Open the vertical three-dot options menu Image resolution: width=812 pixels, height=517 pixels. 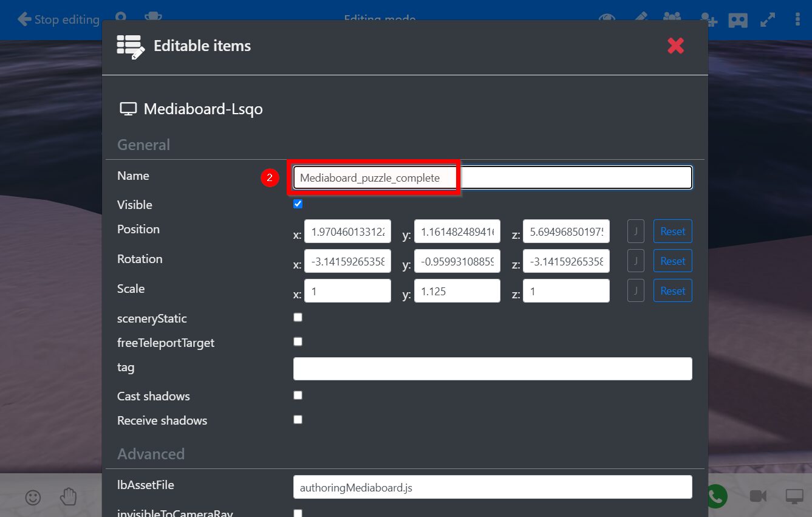click(x=797, y=19)
